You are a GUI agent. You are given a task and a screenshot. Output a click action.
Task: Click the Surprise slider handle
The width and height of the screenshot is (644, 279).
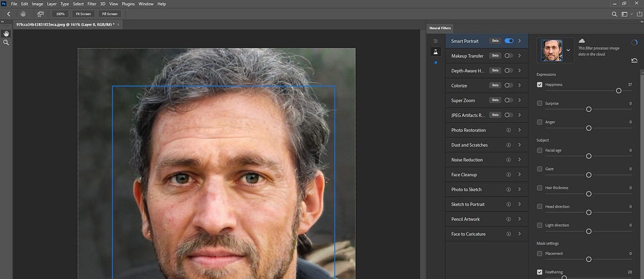[x=589, y=109]
